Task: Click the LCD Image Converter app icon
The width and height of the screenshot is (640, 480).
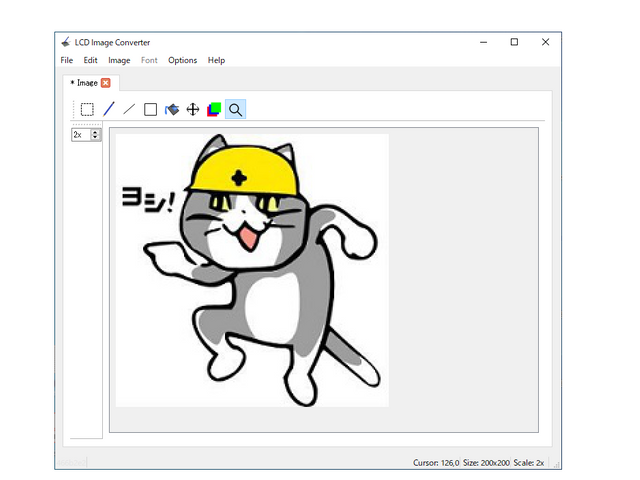Action: (x=66, y=42)
